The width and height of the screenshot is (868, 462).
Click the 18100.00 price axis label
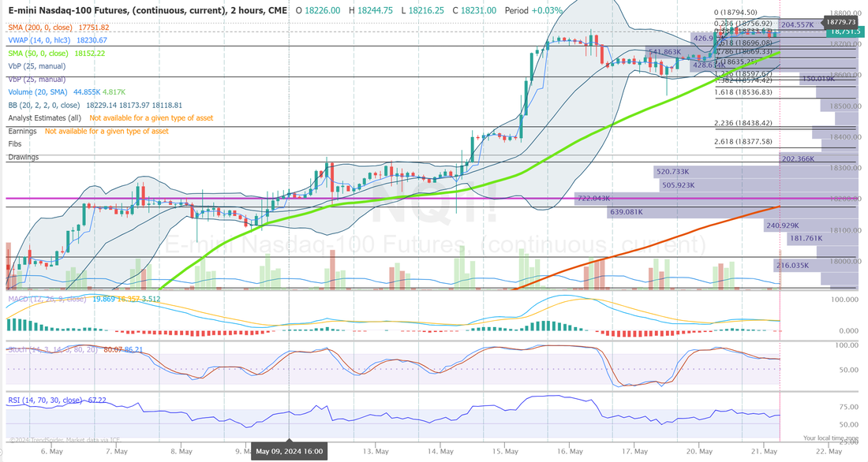point(845,230)
